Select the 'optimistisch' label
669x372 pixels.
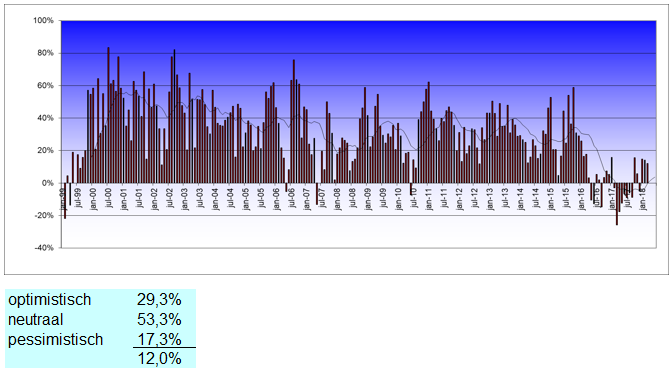[x=49, y=300]
